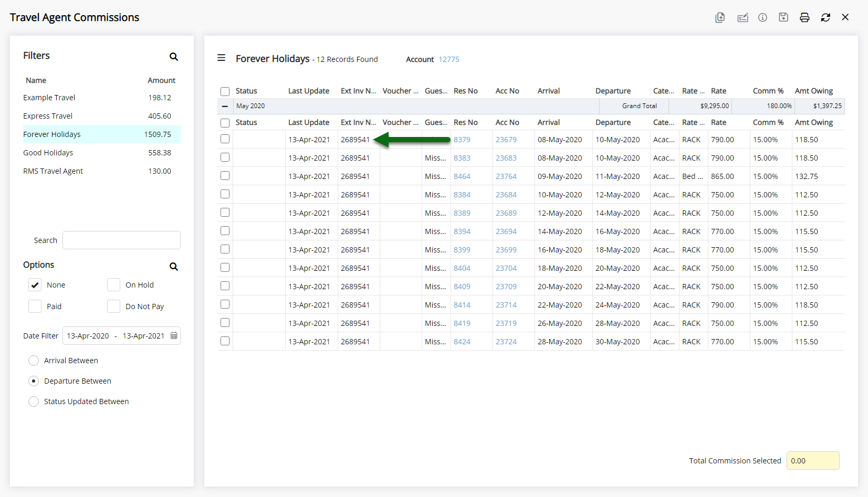The image size is (868, 497).
Task: Sort by the top Arrival column header
Action: point(549,91)
